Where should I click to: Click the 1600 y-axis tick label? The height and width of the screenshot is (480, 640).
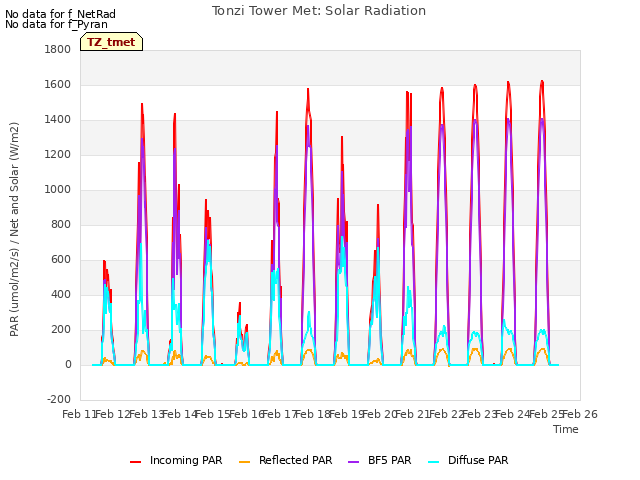tap(58, 84)
